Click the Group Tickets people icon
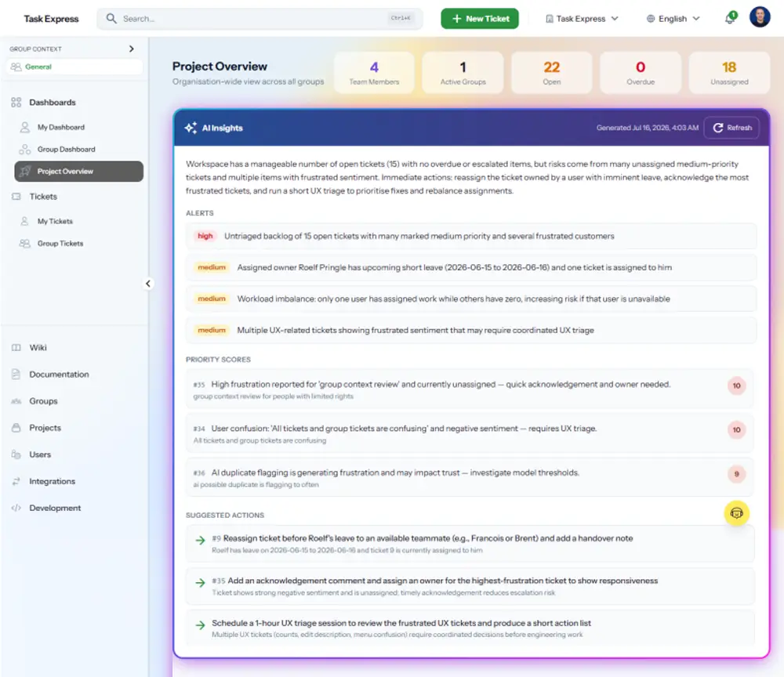Screen dimensions: 784x677 24,244
